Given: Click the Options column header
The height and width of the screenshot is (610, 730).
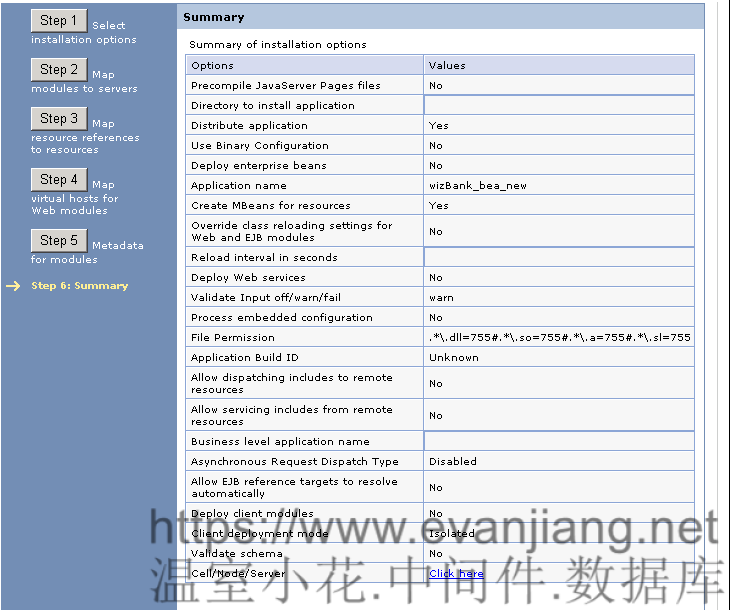Looking at the screenshot, I should coord(212,66).
